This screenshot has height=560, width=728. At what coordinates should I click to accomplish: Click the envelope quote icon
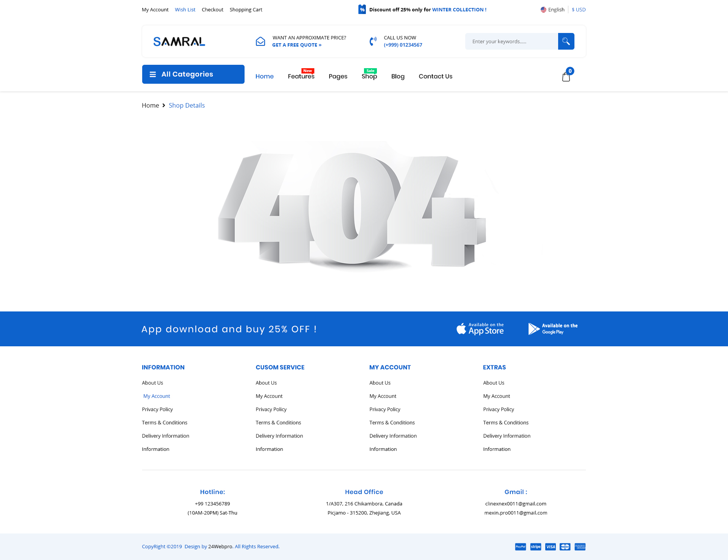point(260,41)
